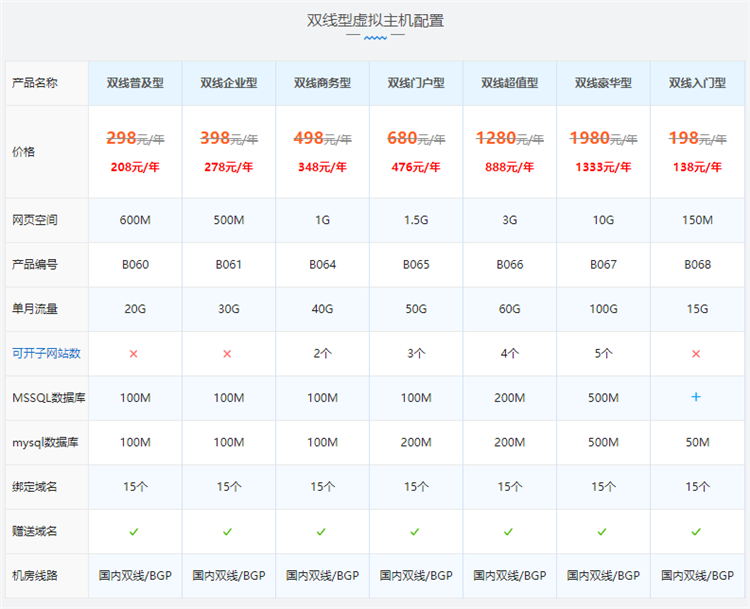This screenshot has height=609, width=750.
Task: Click the 双线型虚拟主机配置 heading
Action: (375, 20)
